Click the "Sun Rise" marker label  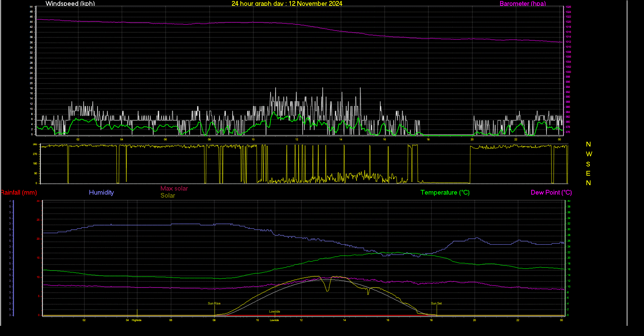pyautogui.click(x=214, y=303)
